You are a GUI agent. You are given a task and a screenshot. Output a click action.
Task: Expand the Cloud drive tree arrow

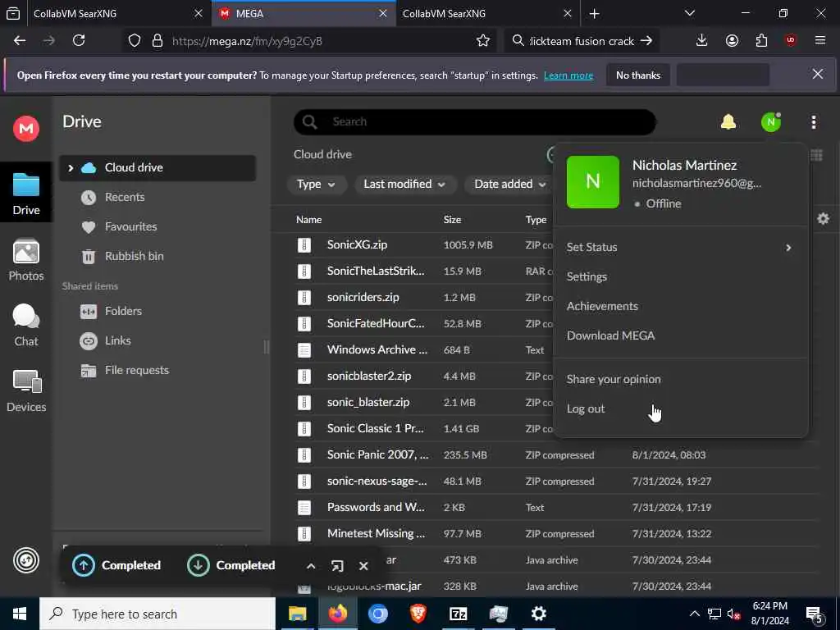point(71,168)
